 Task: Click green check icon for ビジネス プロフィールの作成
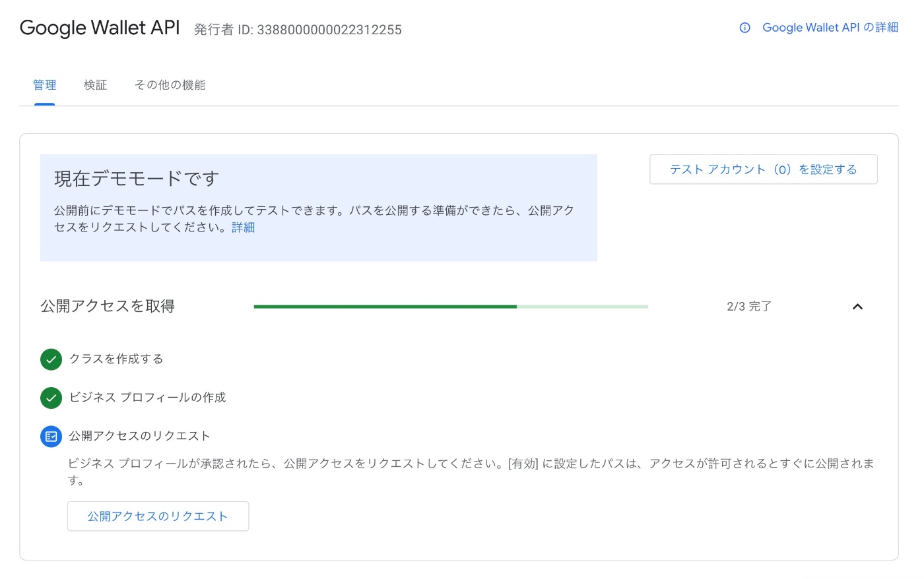(x=51, y=398)
